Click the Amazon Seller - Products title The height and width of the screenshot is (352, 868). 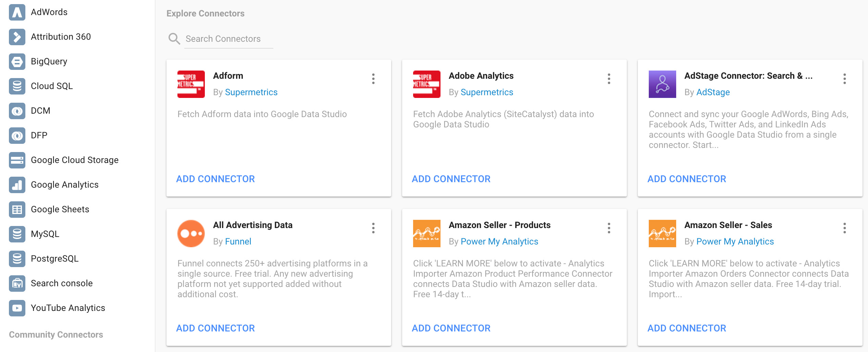[499, 225]
